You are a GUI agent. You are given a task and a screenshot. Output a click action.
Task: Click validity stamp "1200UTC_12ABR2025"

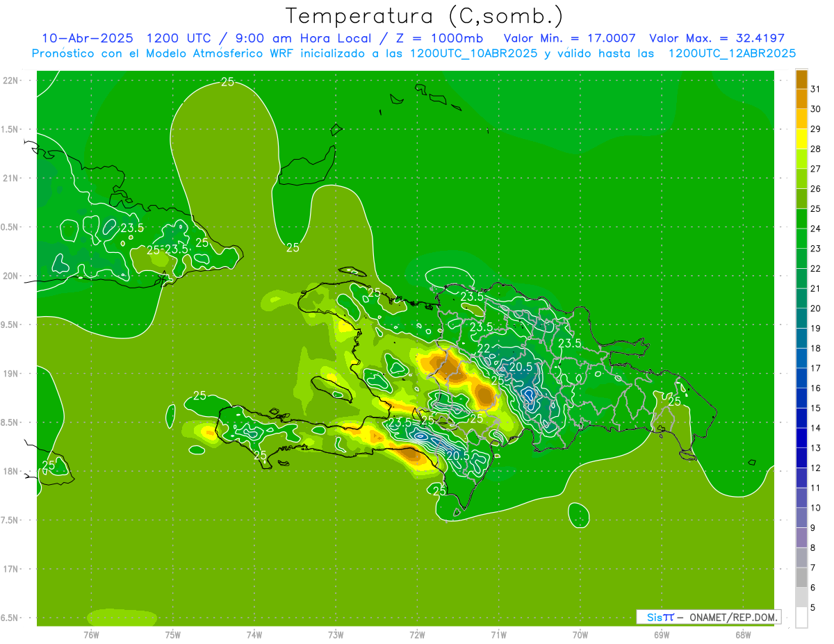(732, 53)
